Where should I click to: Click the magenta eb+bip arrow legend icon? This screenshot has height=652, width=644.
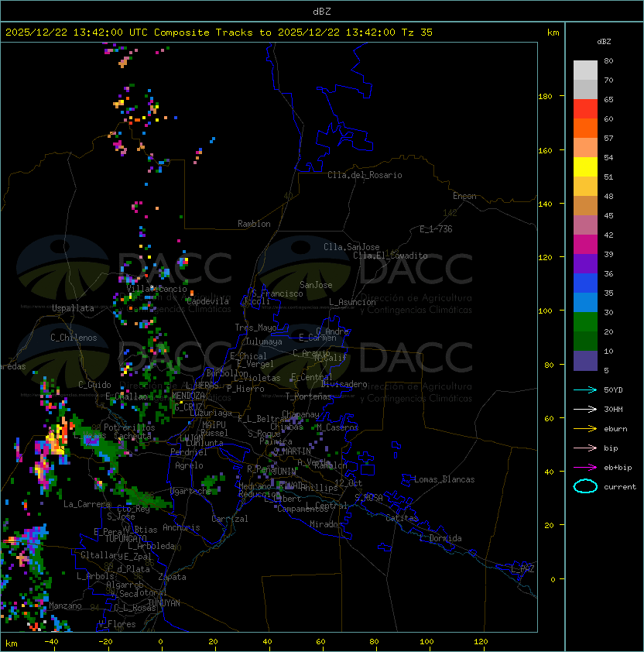tap(585, 468)
